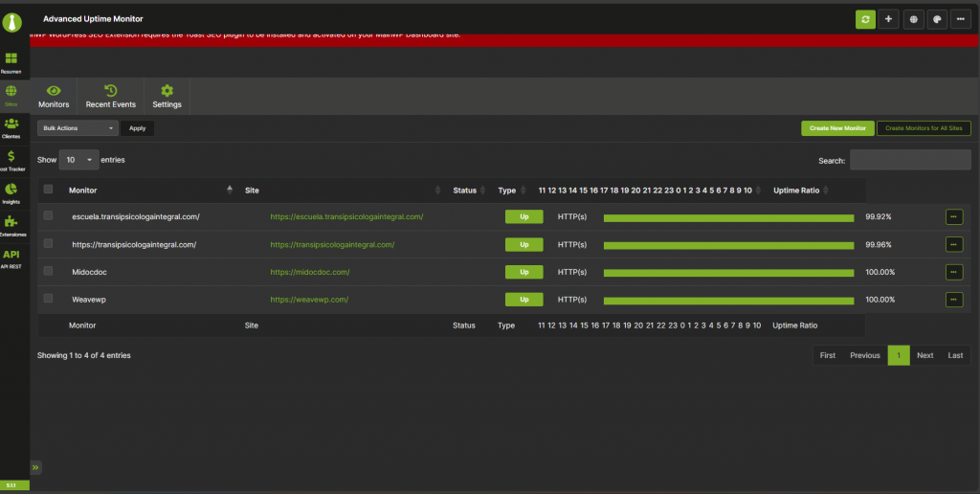Click 'Showing 1 to 4 of 4 entries'

click(x=84, y=355)
